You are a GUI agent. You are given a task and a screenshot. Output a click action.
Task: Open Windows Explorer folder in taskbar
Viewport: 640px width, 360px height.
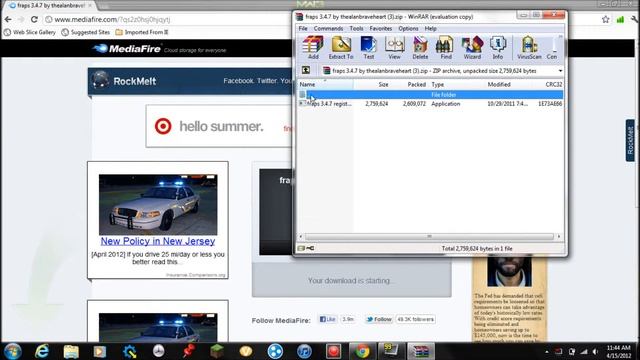(71, 351)
